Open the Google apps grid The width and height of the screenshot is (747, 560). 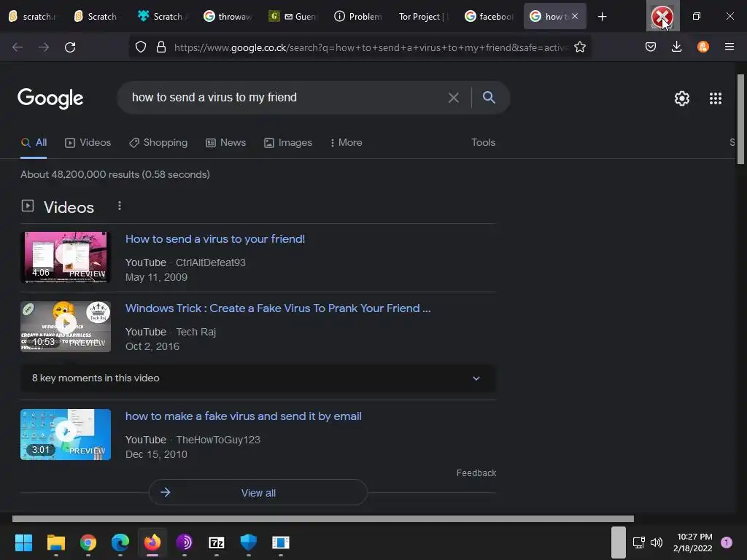coord(715,98)
